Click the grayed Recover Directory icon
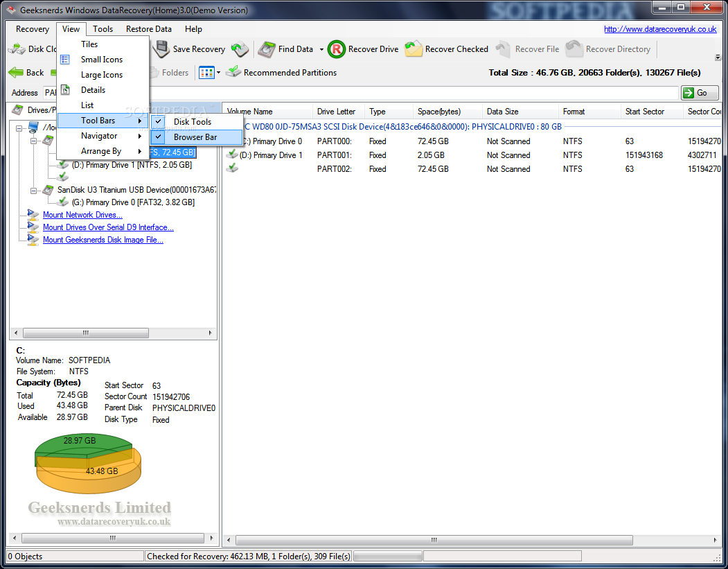Image resolution: width=728 pixels, height=569 pixels. click(x=574, y=49)
